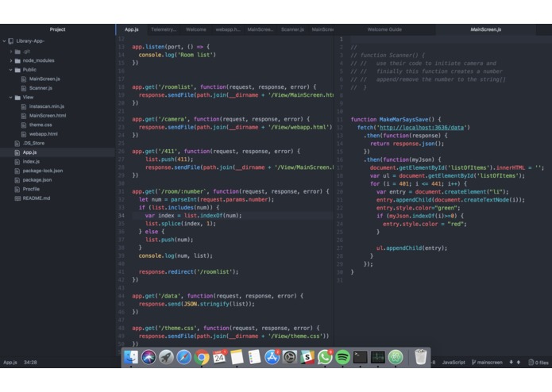
Task: Click the Library-App- repository icon
Action: [11, 41]
